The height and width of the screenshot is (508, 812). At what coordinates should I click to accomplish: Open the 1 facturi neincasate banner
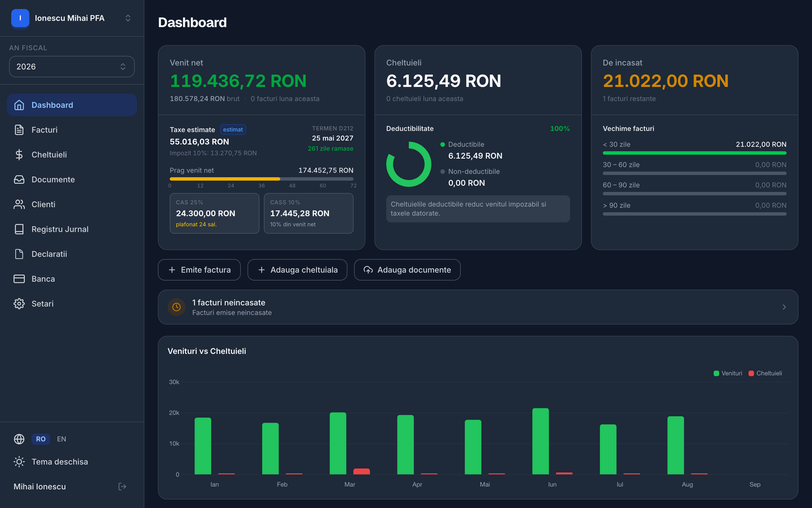(x=478, y=307)
